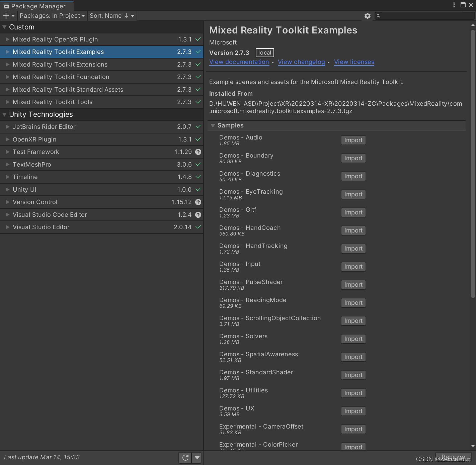The height and width of the screenshot is (465, 476).
Task: Import the Experimental - CameraOffset sample
Action: [x=353, y=429]
